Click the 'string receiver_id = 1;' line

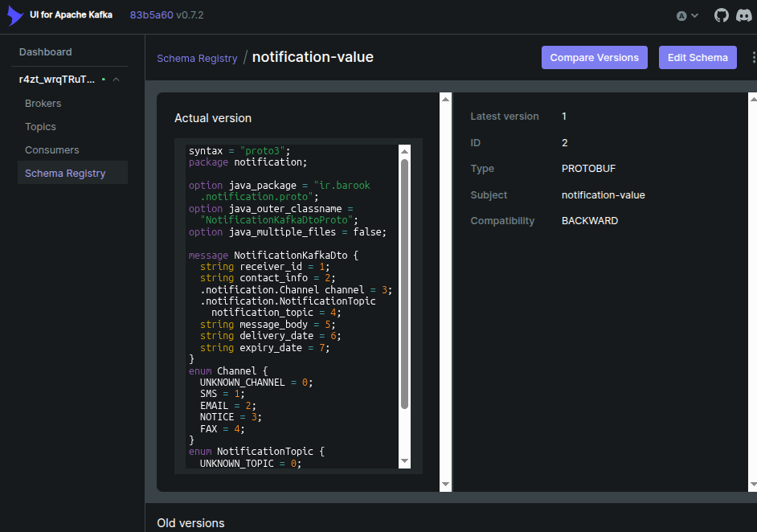coord(264,267)
